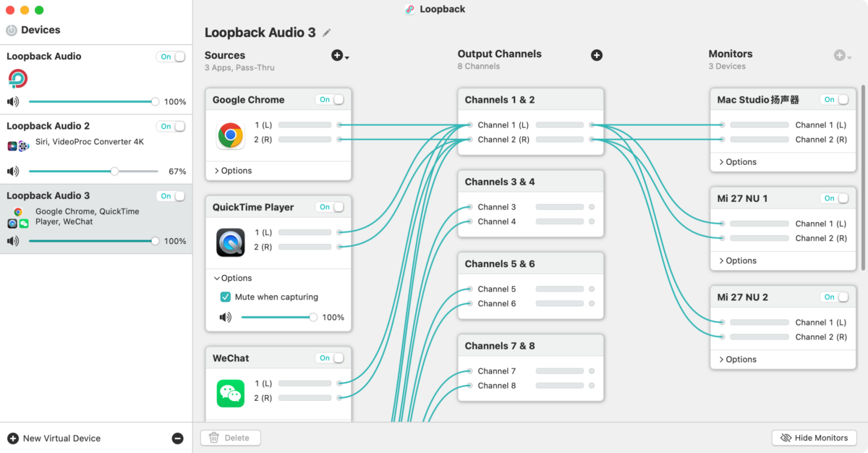Click the Google Chrome app icon in Sources
Image resolution: width=868 pixels, height=453 pixels.
pos(231,135)
